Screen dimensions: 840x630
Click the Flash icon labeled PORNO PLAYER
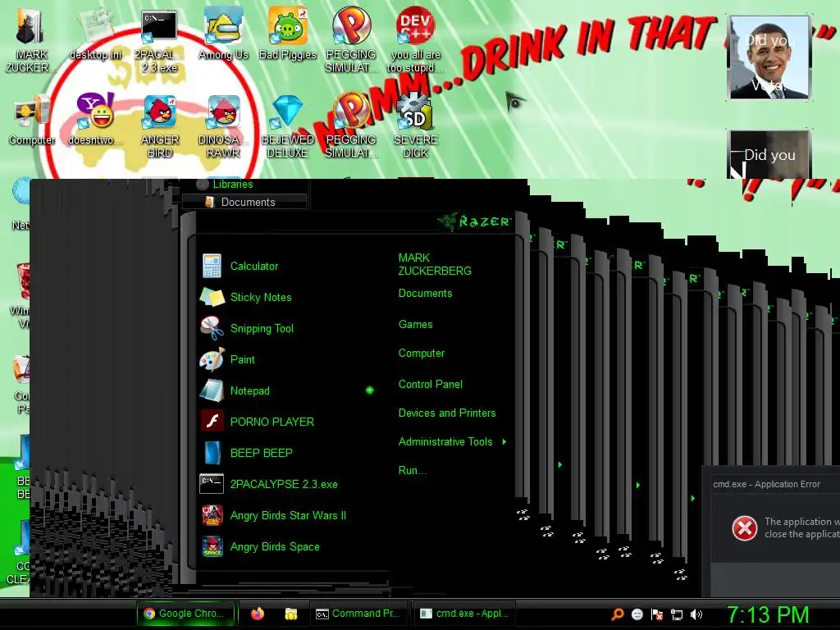point(212,422)
